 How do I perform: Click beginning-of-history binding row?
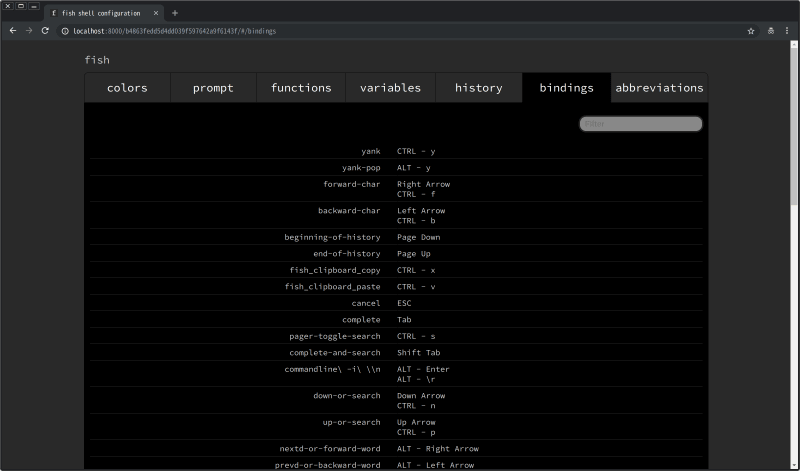tap(396, 237)
